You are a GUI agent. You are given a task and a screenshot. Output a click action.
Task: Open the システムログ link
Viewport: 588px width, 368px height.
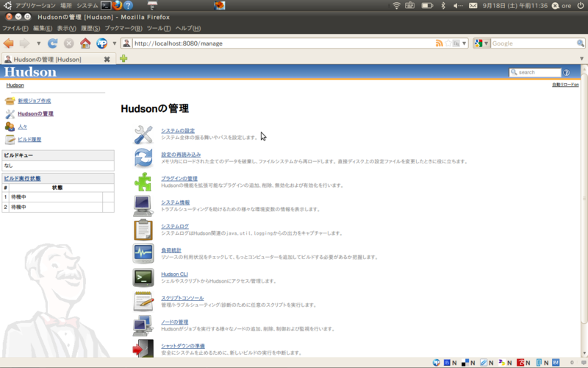(175, 227)
